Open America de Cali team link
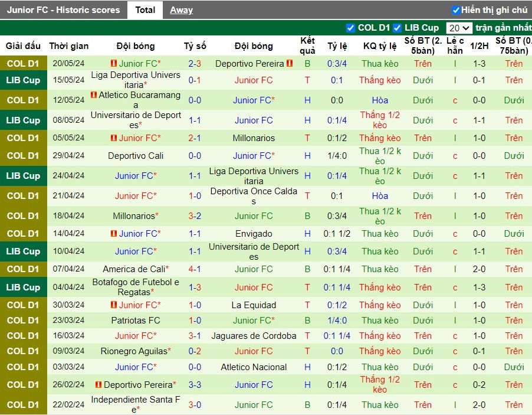 (x=134, y=269)
